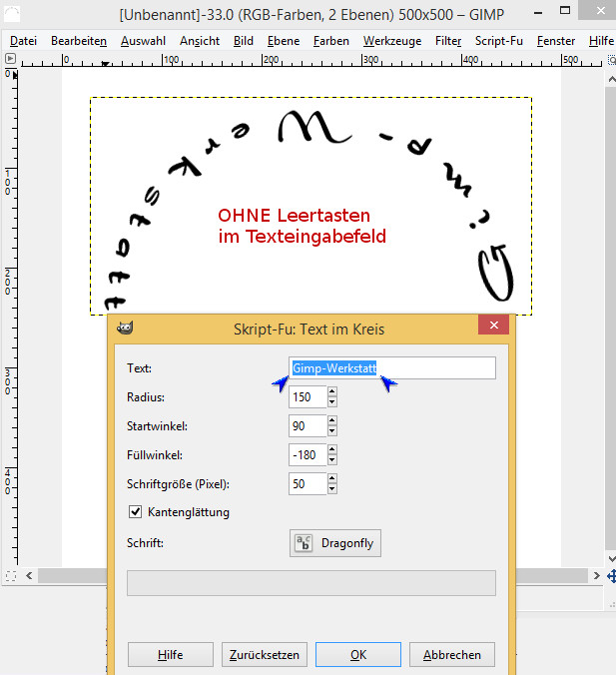Uncheck the Kantenglättung checkbox
The image size is (616, 675).
135,512
